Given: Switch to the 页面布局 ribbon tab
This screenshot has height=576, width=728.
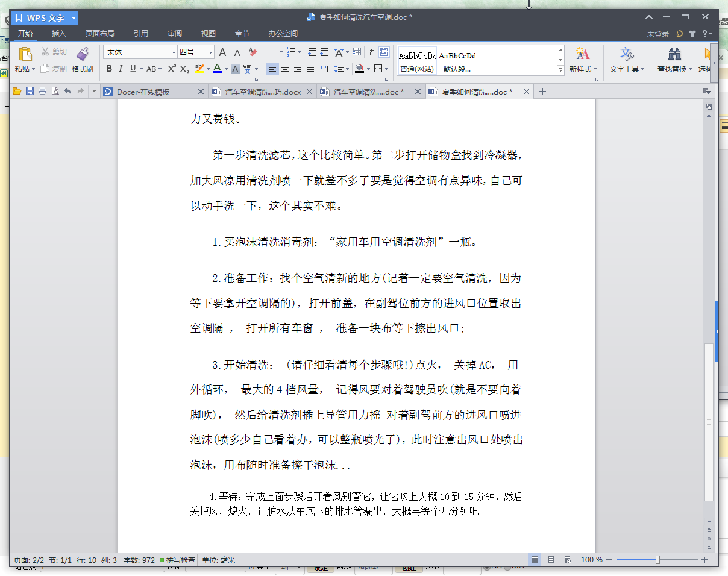Looking at the screenshot, I should (99, 34).
